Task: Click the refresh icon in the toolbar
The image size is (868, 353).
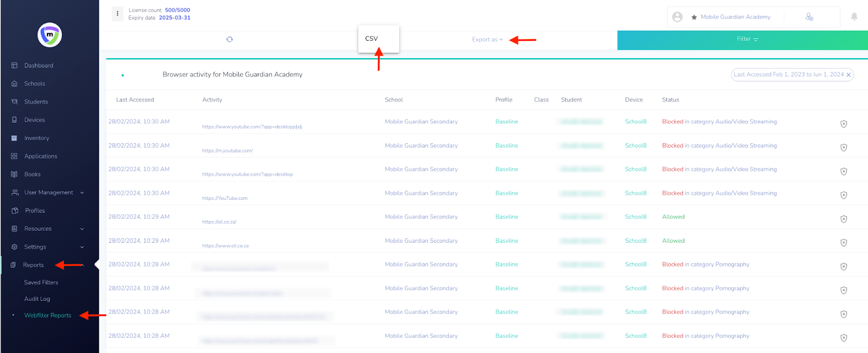Action: [229, 39]
